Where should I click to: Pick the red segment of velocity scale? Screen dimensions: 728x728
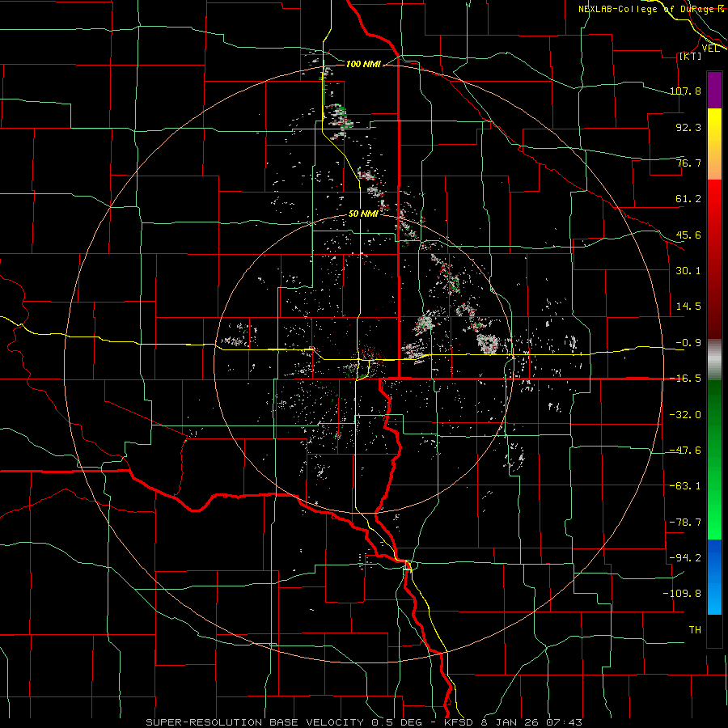pyautogui.click(x=714, y=259)
